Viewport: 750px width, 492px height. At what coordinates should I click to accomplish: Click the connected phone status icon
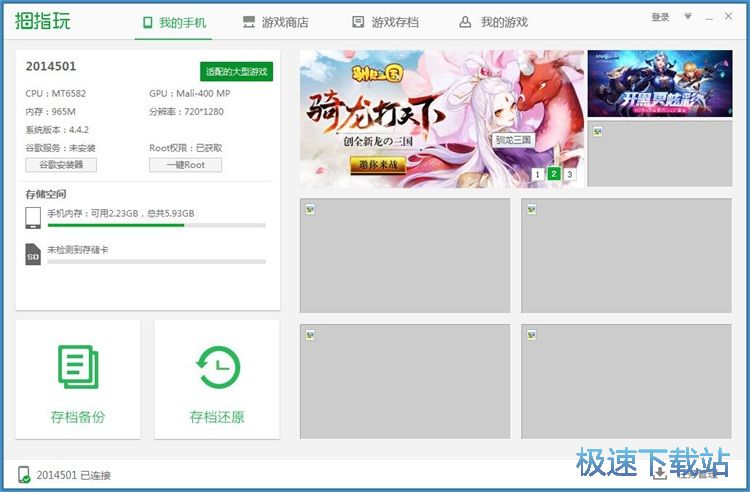click(x=24, y=475)
